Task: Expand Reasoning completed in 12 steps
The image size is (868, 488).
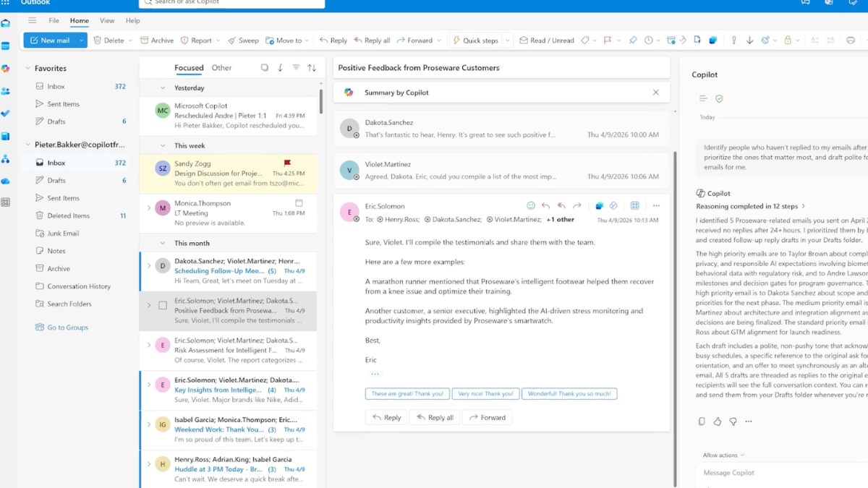Action: point(751,206)
